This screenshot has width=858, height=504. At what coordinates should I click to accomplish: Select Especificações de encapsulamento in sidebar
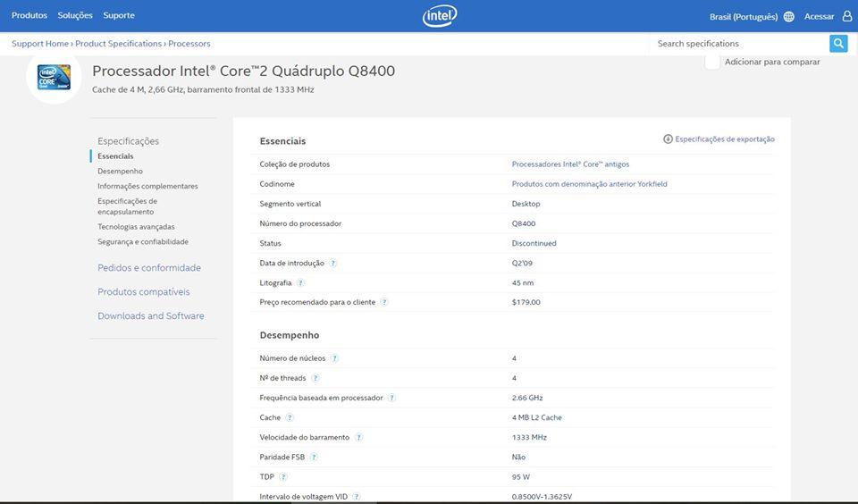tap(128, 206)
